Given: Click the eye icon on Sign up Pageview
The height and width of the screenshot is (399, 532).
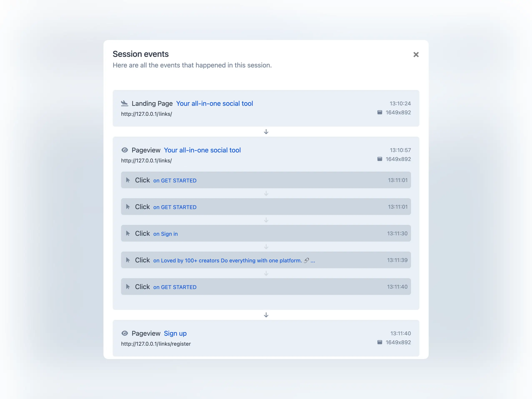Looking at the screenshot, I should (x=125, y=333).
